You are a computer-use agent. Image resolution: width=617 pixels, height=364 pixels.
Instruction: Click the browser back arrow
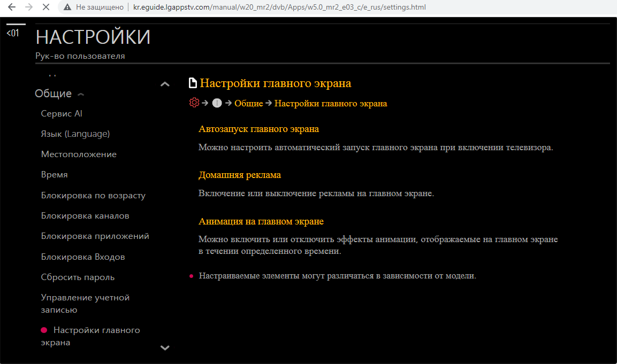point(11,7)
